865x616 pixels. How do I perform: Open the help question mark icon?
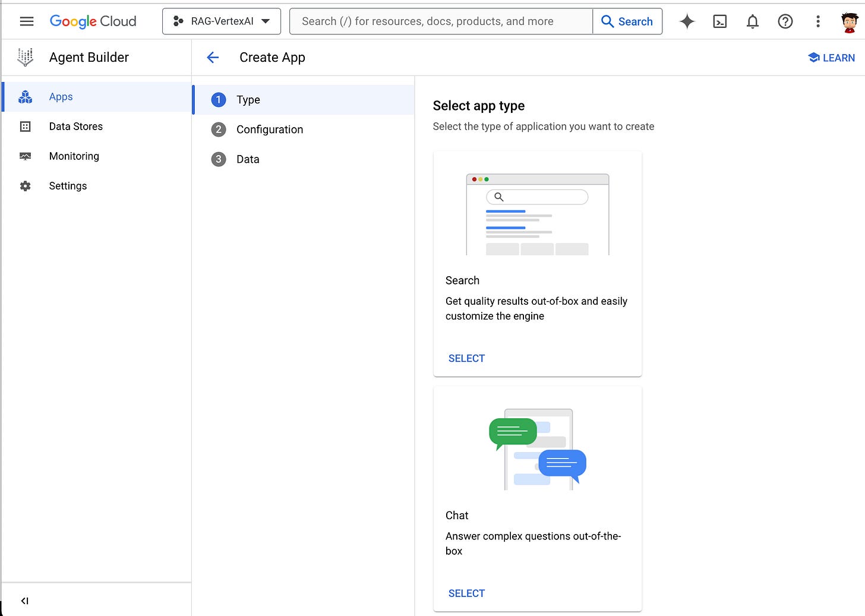(x=785, y=21)
